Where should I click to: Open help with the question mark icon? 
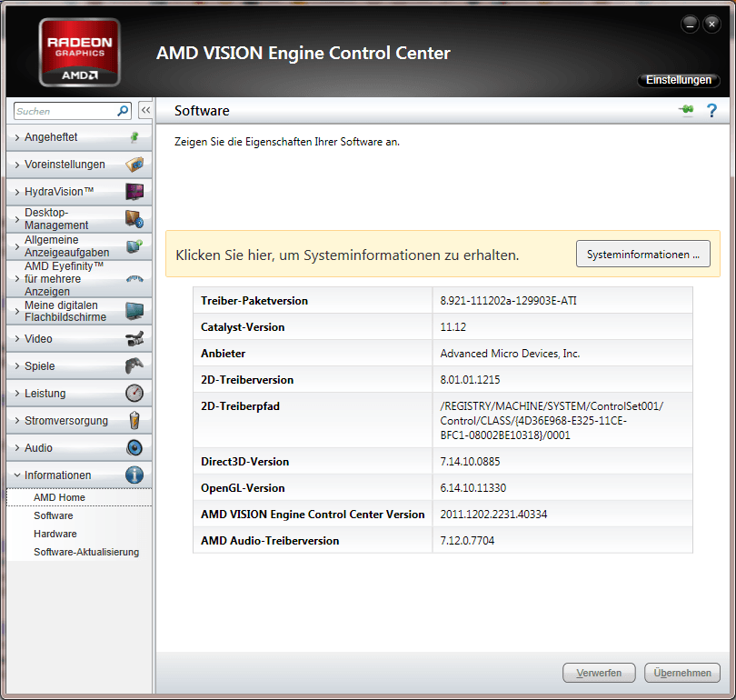(x=711, y=110)
